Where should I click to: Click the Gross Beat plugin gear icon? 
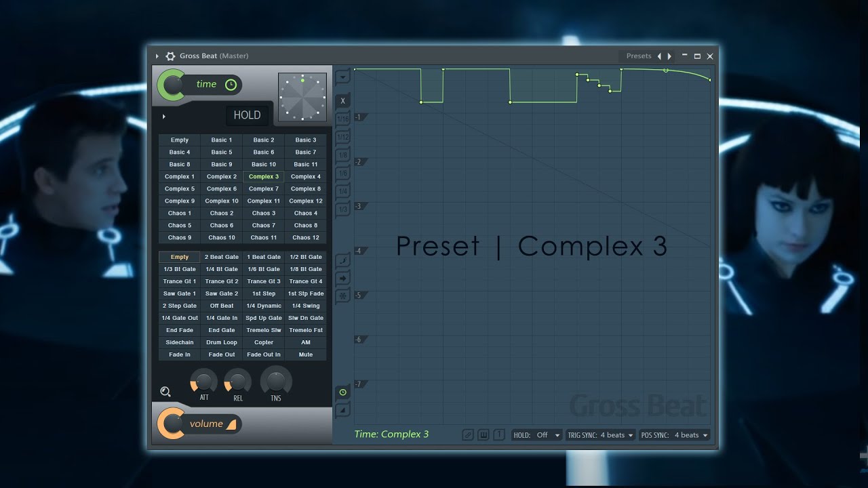click(x=170, y=56)
